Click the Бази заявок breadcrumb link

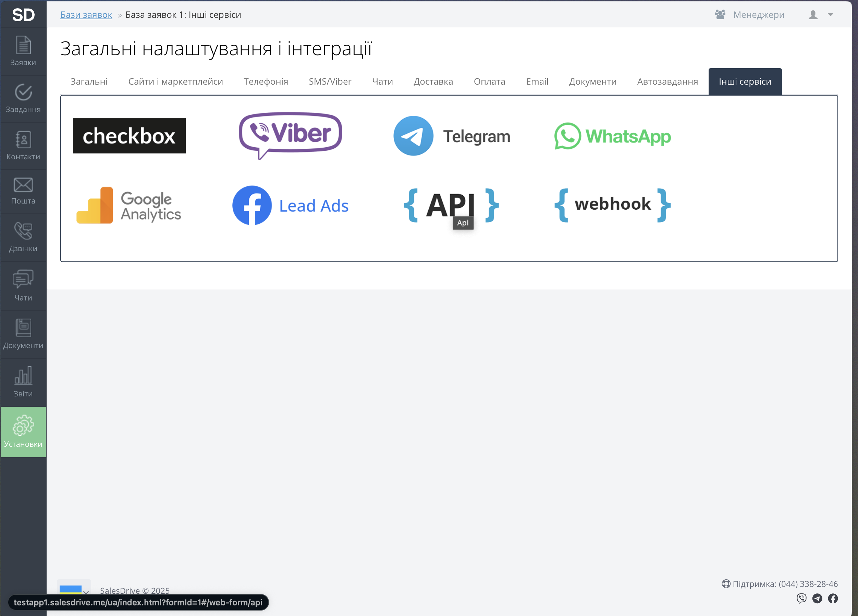86,15
